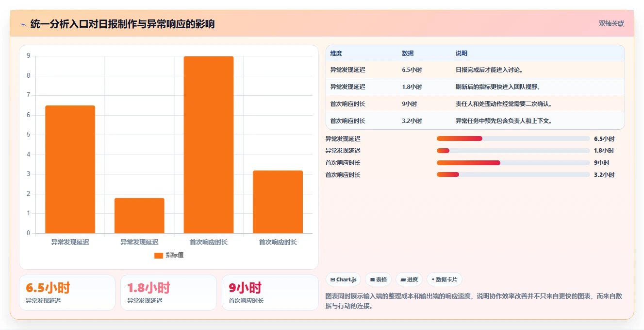Click the 3.2小时 progress bar

tap(513, 175)
